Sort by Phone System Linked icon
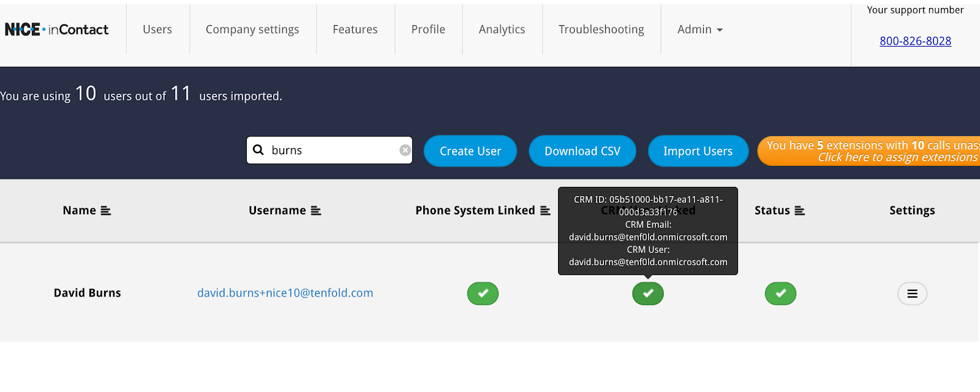This screenshot has height=392, width=980. [x=545, y=211]
